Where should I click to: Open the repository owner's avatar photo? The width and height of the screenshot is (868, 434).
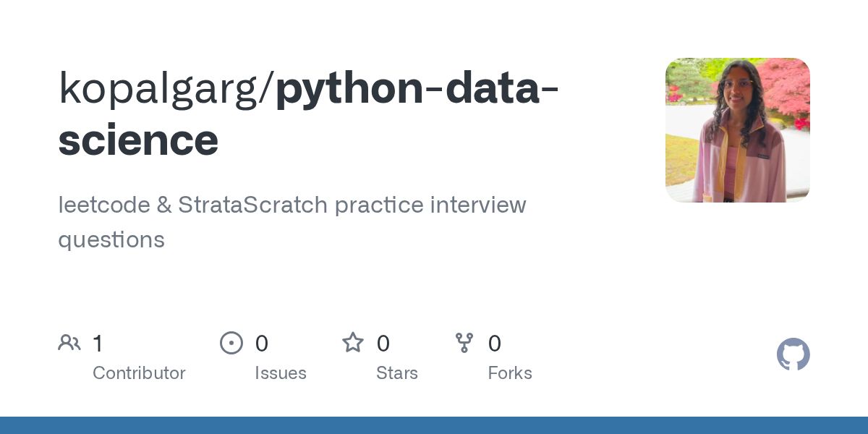737,130
